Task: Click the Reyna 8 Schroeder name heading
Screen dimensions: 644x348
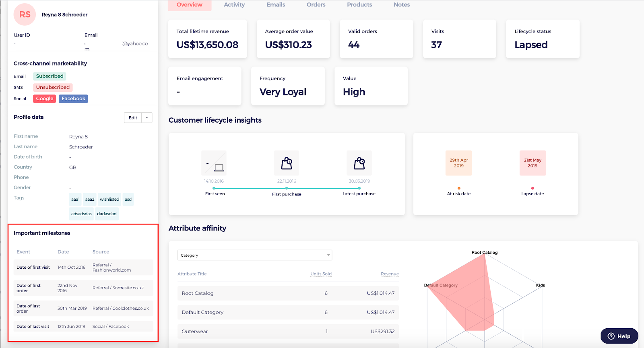Action: (x=64, y=14)
